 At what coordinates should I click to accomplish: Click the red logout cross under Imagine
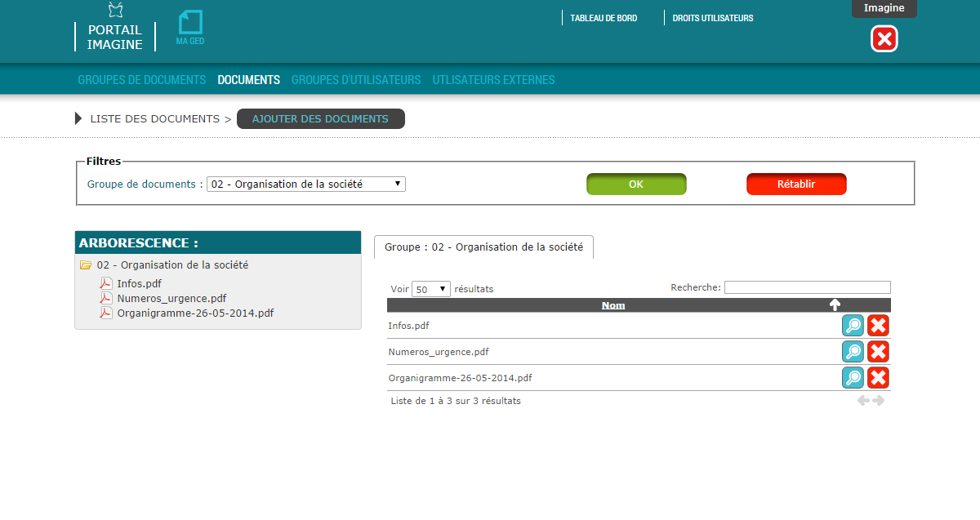coord(884,39)
